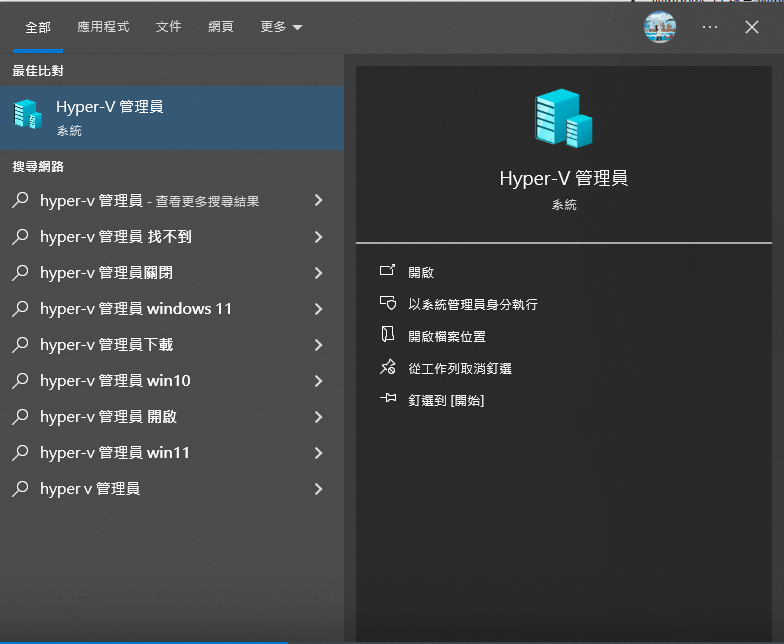
Task: Click search magnifier icon beside hyper v 管理員
Action: pyautogui.click(x=20, y=488)
